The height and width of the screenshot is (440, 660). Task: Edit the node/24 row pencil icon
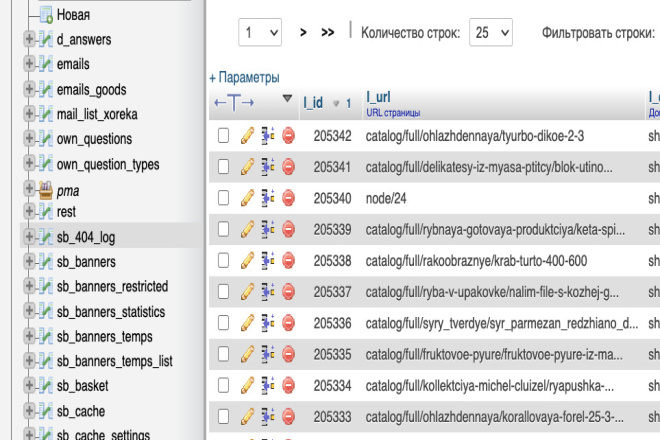248,198
